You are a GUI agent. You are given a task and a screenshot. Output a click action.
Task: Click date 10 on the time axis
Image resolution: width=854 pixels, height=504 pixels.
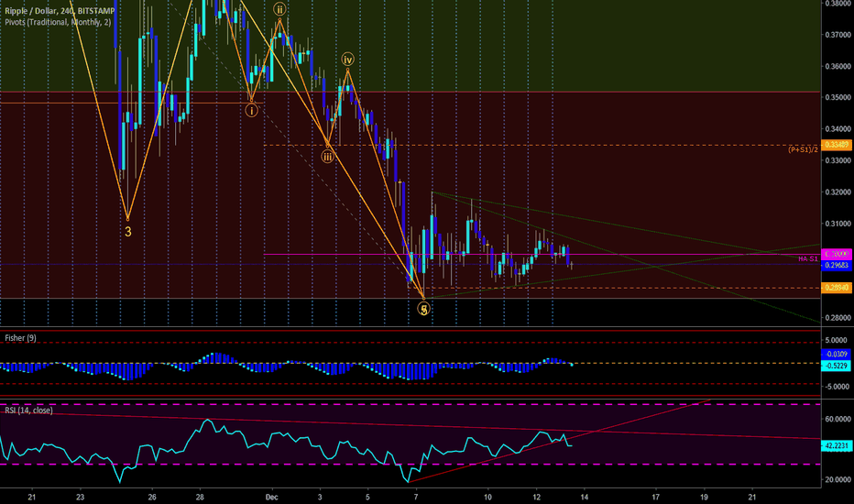click(487, 497)
